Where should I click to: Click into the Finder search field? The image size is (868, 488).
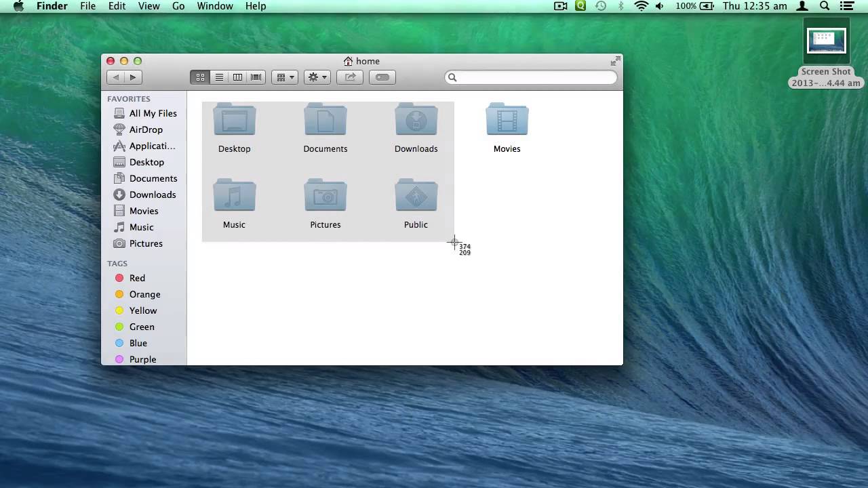pyautogui.click(x=531, y=77)
